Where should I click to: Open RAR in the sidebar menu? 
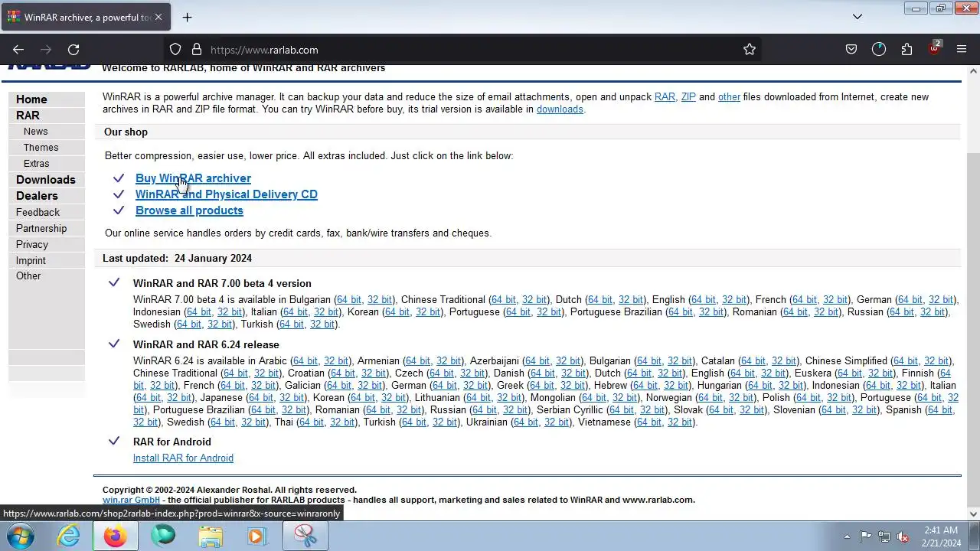click(28, 116)
